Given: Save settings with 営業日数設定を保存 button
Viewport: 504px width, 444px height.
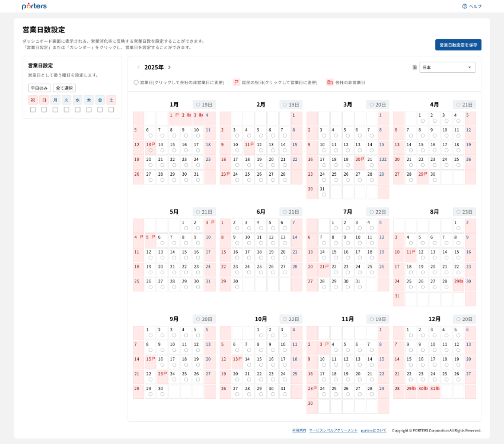Looking at the screenshot, I should point(458,45).
